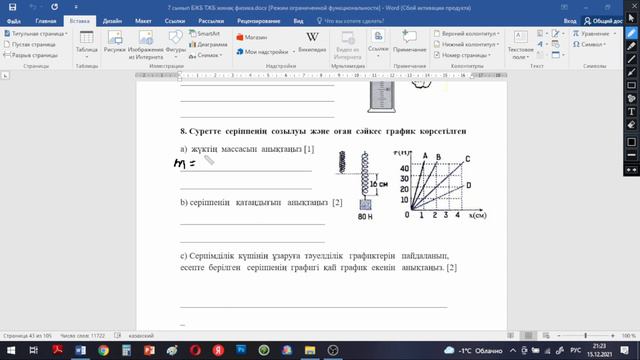Expand the Нижний колонтитул menu
Image resolution: width=640 pixels, height=360 pixels.
[x=466, y=44]
